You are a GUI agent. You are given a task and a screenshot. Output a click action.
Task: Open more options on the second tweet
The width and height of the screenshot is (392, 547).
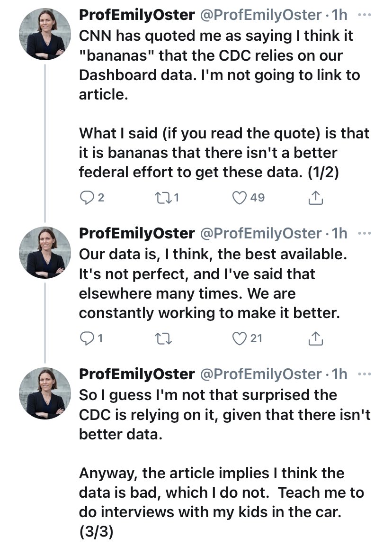(x=365, y=233)
